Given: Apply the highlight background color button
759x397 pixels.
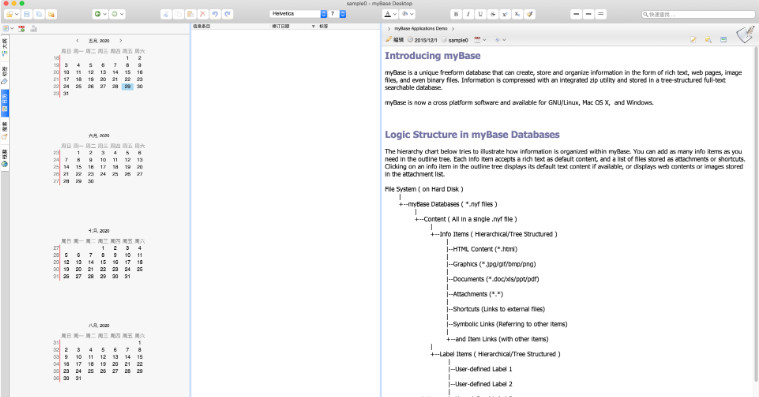Looking at the screenshot, I should [405, 14].
